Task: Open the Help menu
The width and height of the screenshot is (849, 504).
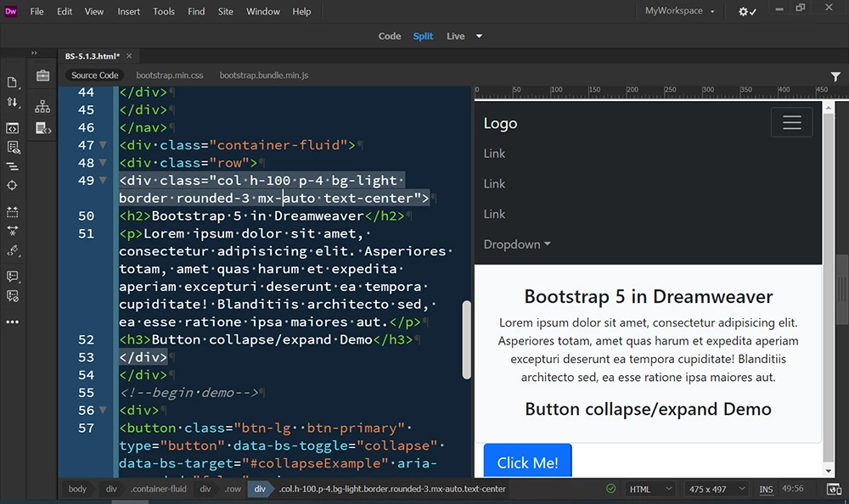Action: [x=301, y=11]
